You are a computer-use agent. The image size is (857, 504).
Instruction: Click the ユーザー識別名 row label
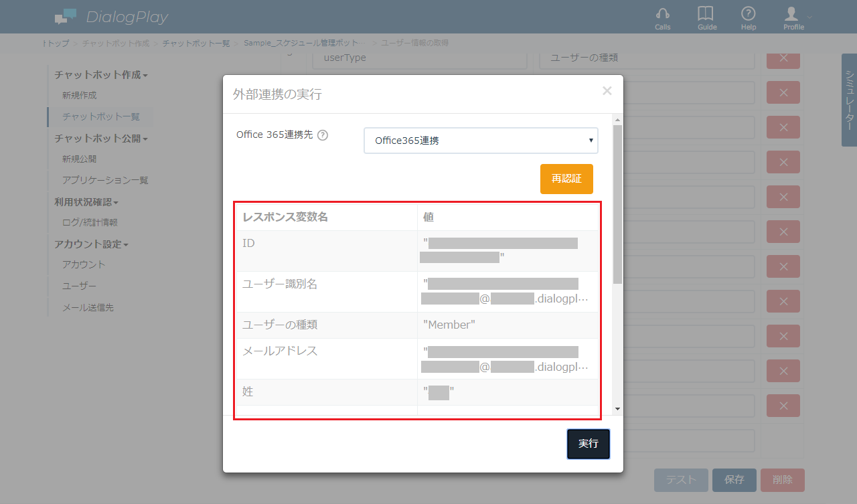[x=280, y=284]
